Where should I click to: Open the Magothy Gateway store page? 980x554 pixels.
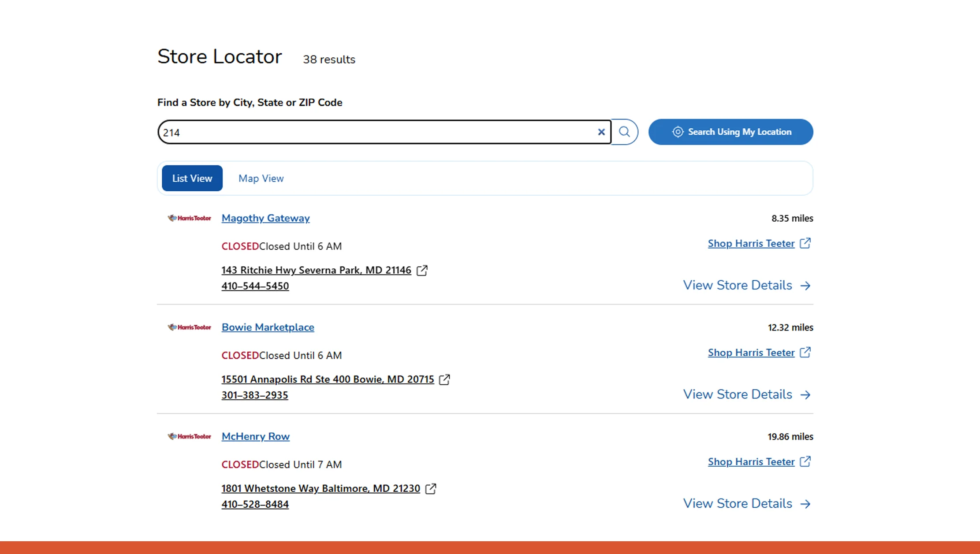(265, 218)
